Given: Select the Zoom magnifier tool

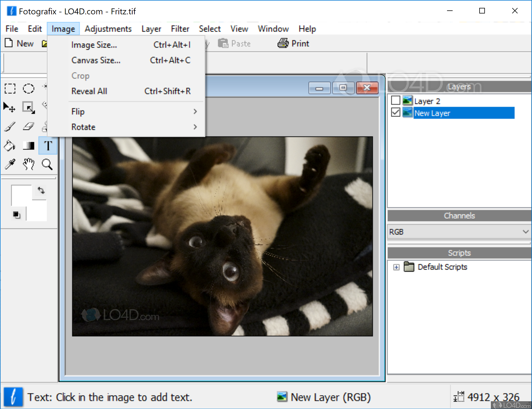Looking at the screenshot, I should click(47, 164).
